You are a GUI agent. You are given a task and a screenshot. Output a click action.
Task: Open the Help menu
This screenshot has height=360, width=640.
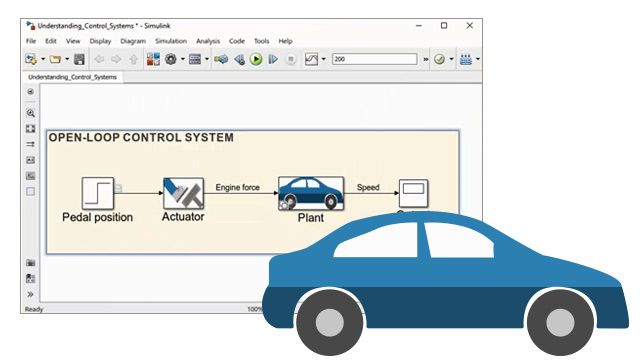[285, 41]
